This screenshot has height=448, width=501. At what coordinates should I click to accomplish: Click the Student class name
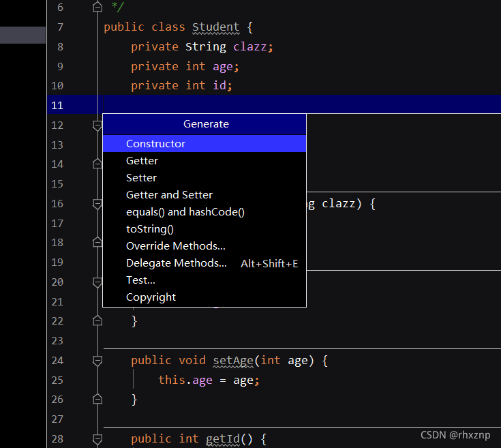click(215, 27)
